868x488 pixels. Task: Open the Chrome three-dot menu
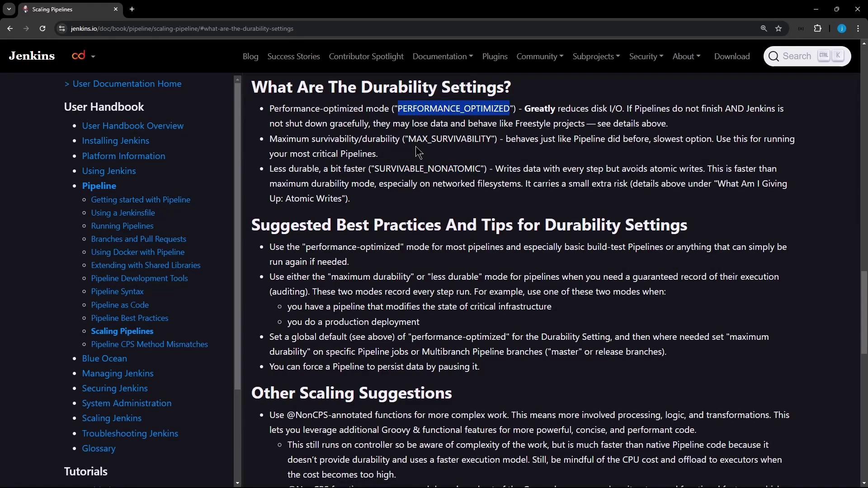click(x=858, y=28)
